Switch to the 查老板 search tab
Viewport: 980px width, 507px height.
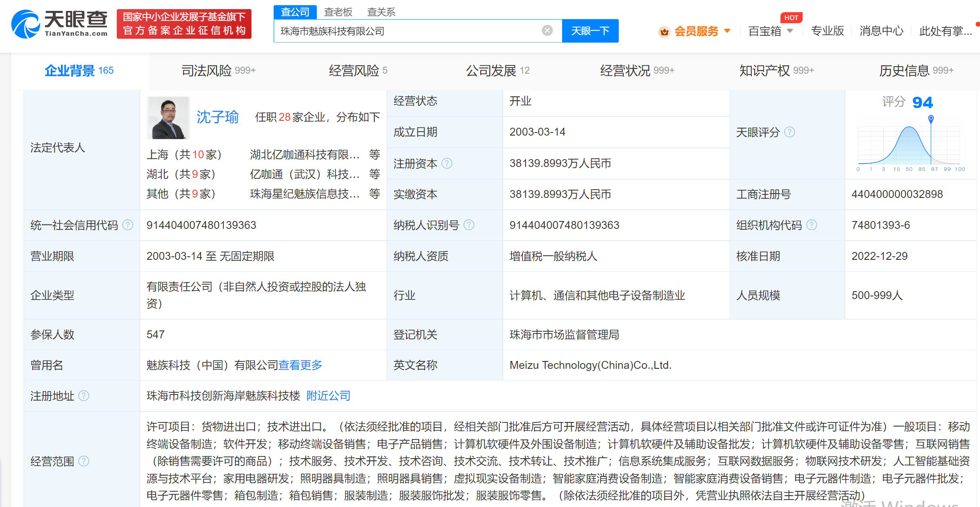click(x=338, y=12)
